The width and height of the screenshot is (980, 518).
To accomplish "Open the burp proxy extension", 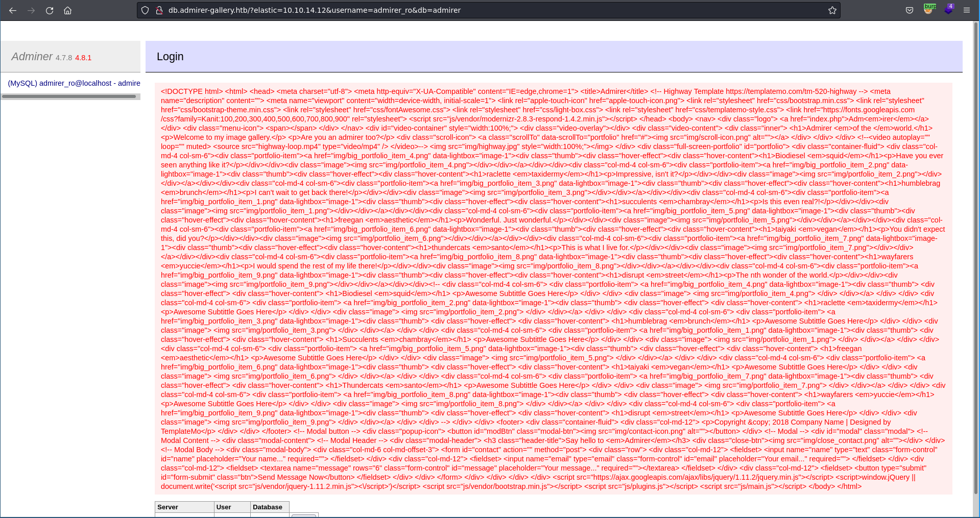I will point(929,9).
